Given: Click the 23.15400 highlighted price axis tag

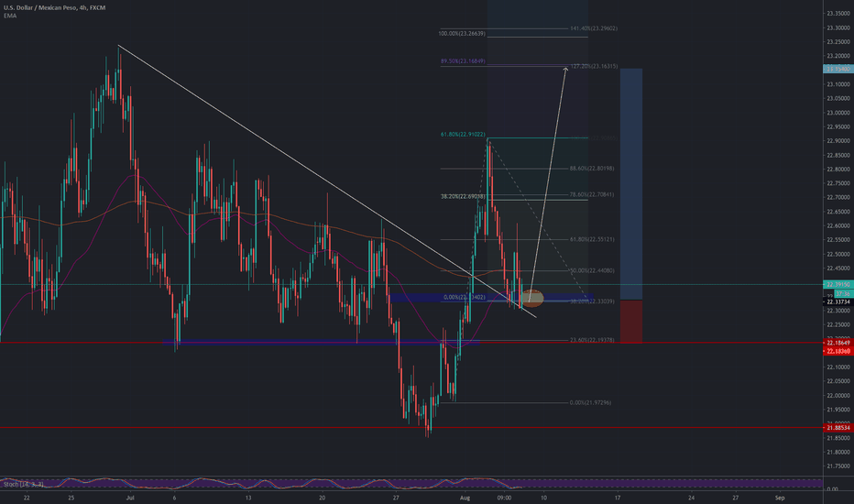Looking at the screenshot, I should click(x=838, y=70).
